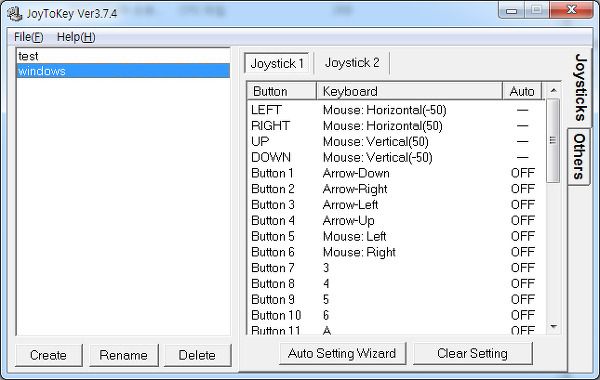Close the JoyToKey window
This screenshot has height=380, width=600.
coord(571,10)
